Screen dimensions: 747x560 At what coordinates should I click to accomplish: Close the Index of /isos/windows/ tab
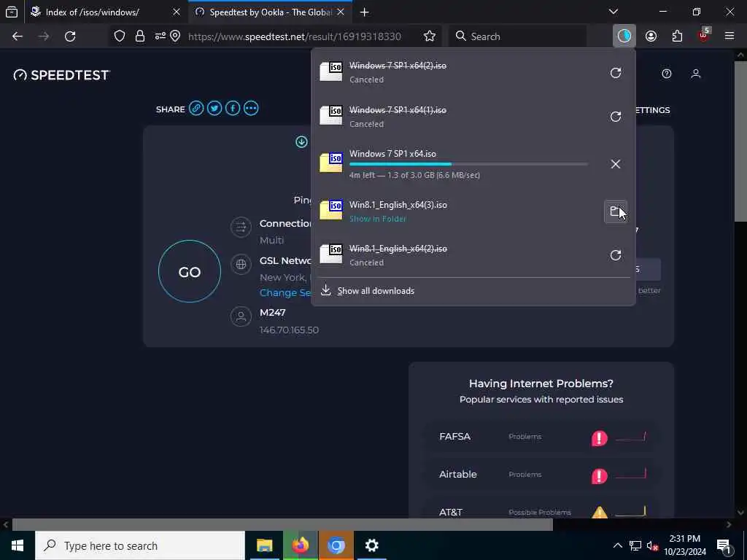177,12
